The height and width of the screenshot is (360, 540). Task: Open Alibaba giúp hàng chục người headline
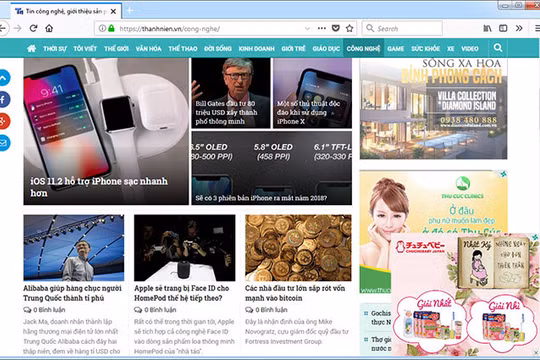pyautogui.click(x=72, y=293)
